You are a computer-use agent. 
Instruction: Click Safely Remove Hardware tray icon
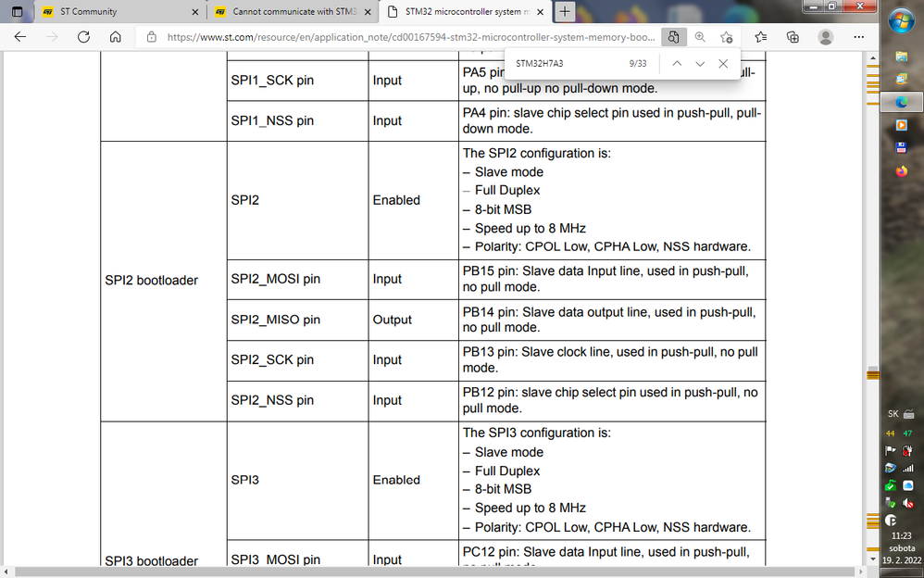(x=891, y=503)
